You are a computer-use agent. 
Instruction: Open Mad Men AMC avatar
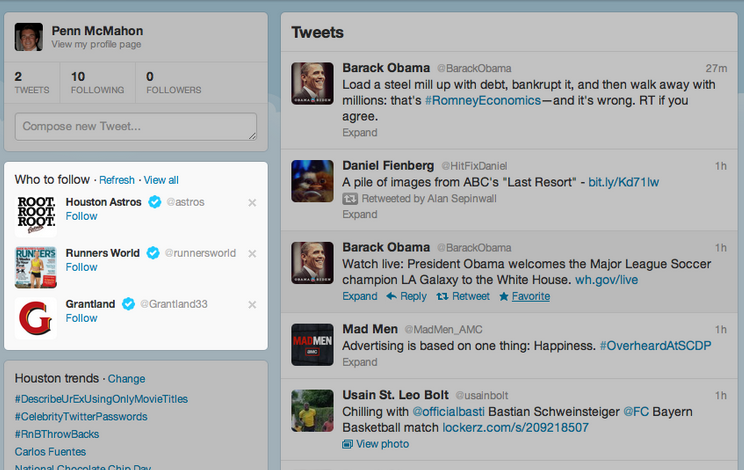click(312, 345)
